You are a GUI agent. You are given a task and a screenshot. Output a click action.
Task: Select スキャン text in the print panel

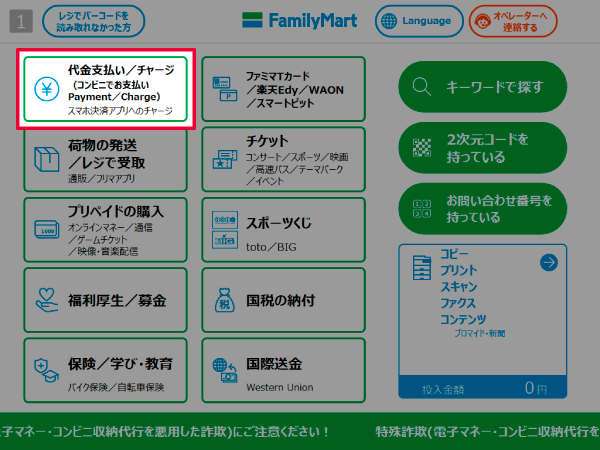pyautogui.click(x=459, y=287)
